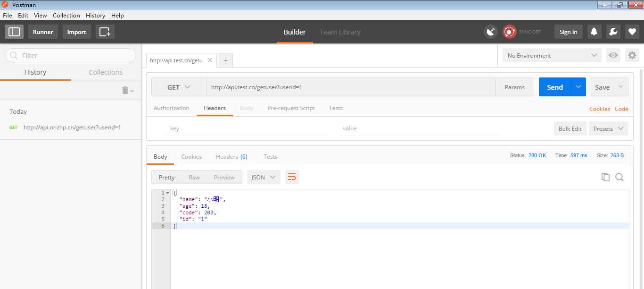This screenshot has height=289, width=644.
Task: Open manage environments gear icon
Action: (632, 55)
